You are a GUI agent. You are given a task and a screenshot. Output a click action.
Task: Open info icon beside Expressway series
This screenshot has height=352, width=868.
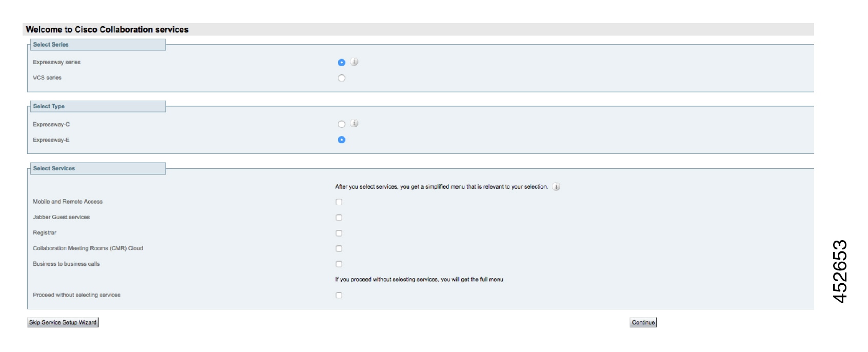354,62
